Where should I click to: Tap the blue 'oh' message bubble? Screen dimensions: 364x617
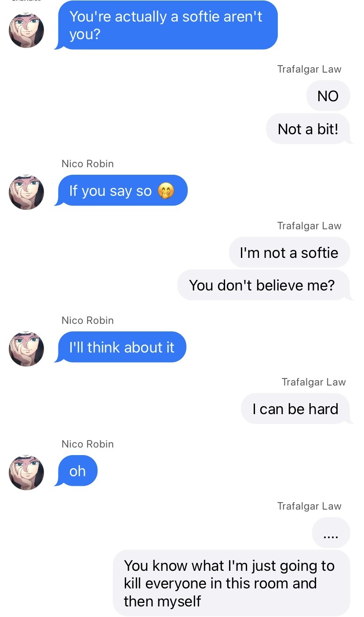(76, 471)
